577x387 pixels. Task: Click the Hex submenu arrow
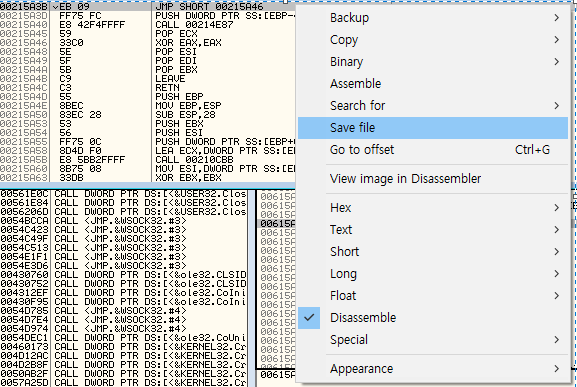[x=556, y=208]
